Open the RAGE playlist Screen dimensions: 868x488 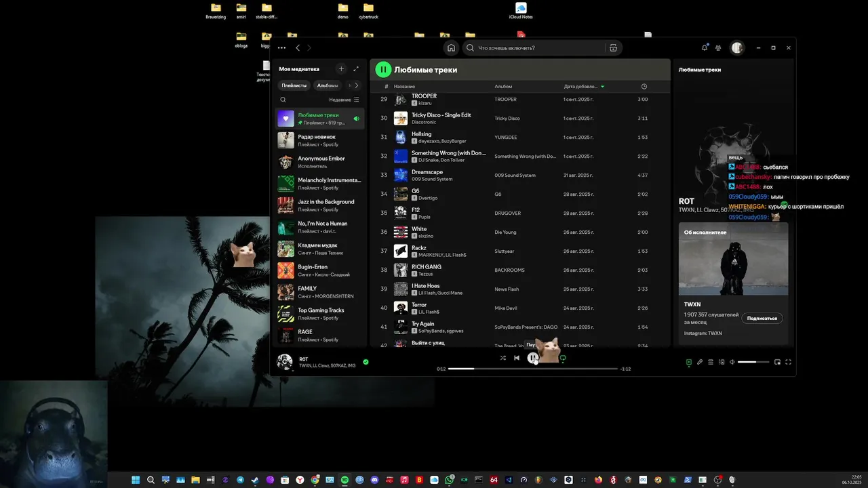(x=320, y=335)
